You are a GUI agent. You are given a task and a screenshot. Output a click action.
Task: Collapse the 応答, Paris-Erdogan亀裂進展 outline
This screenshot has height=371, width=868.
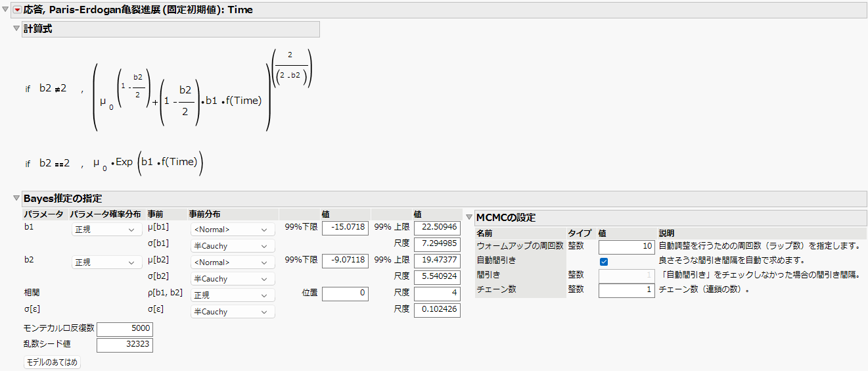(6, 10)
